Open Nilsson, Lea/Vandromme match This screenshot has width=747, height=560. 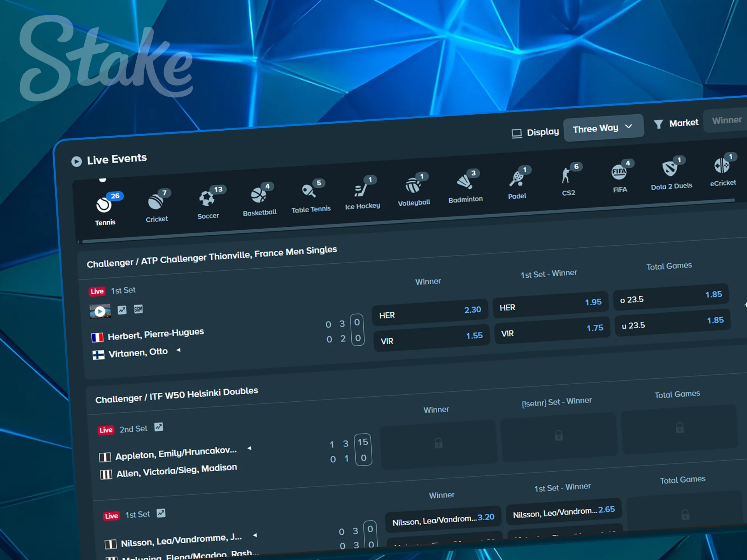coord(181,540)
